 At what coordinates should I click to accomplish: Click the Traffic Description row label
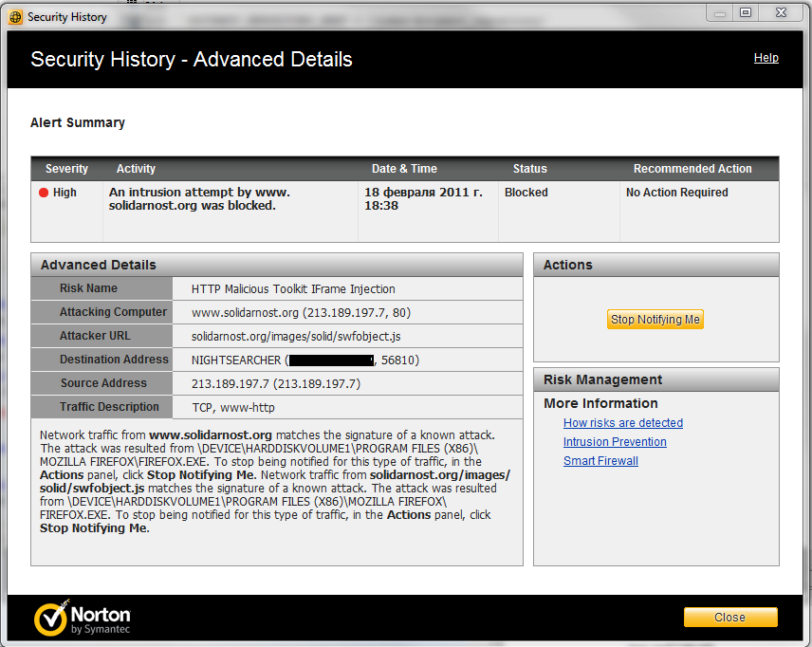click(x=109, y=407)
